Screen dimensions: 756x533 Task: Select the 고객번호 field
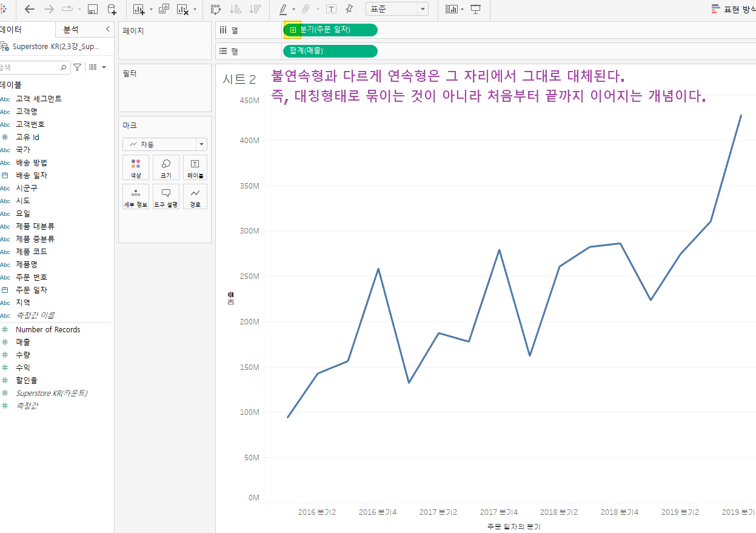30,124
